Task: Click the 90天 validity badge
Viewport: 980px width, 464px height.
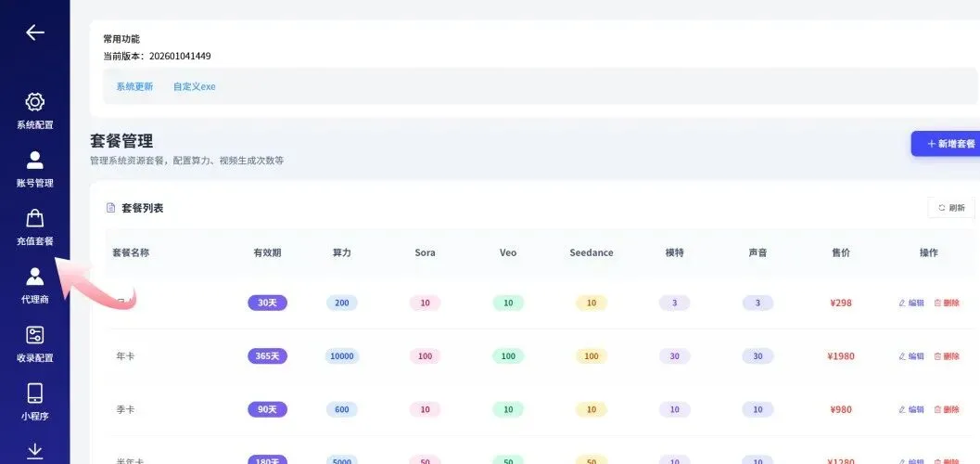Action: (268, 409)
